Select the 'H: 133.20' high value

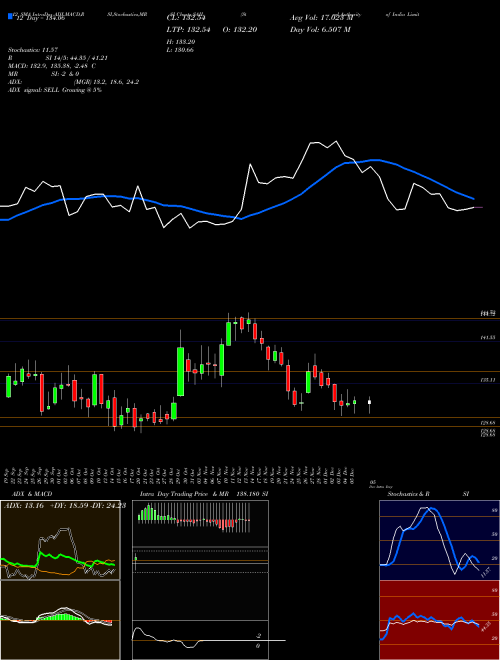point(181,42)
